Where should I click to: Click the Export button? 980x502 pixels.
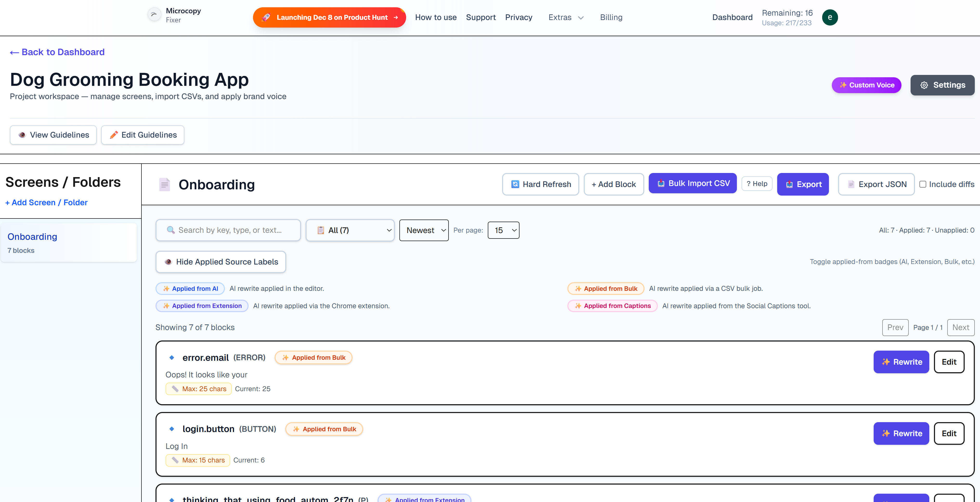(x=803, y=184)
